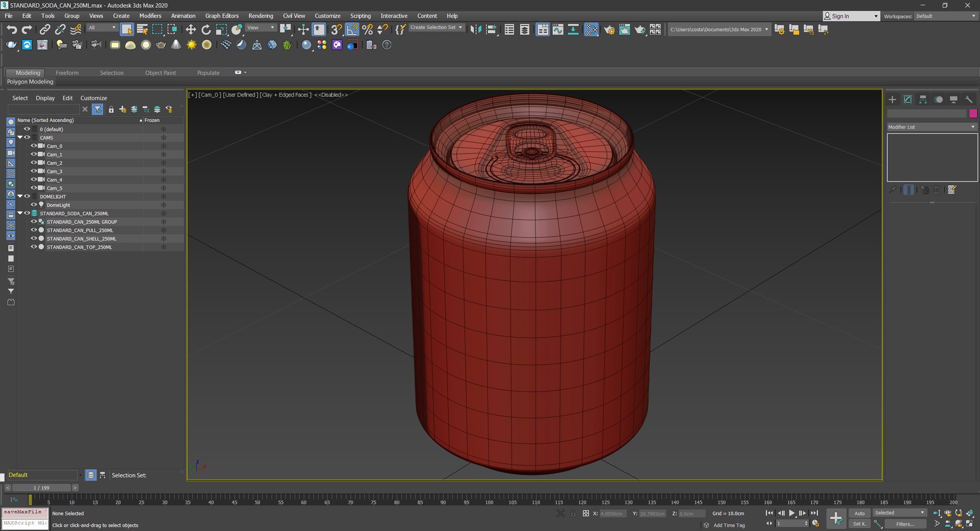
Task: Open the Modifiers menu
Action: point(150,16)
